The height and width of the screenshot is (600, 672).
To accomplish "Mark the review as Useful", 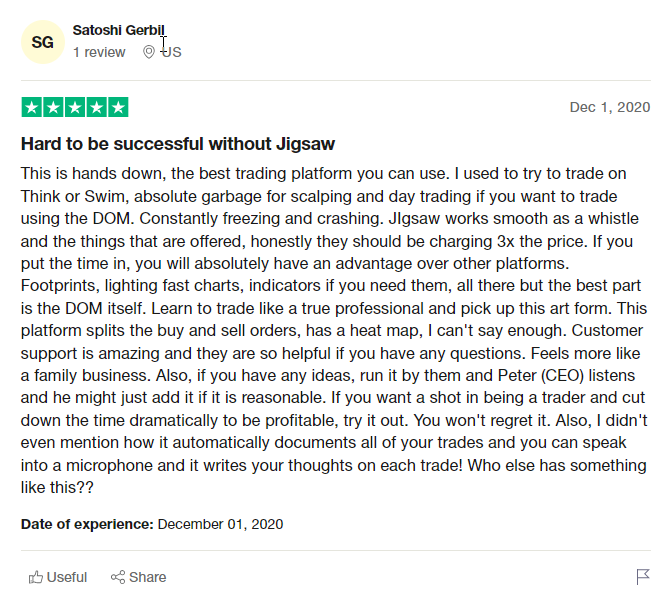I will [x=58, y=577].
